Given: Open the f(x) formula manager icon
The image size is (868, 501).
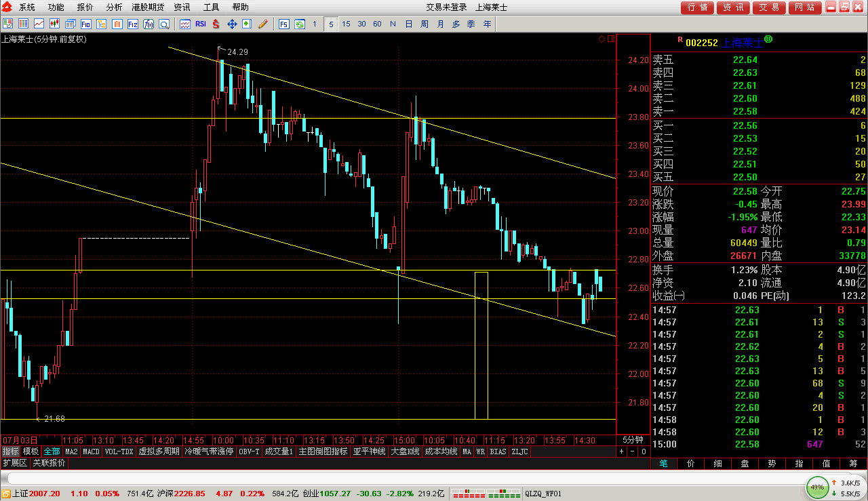Looking at the screenshot, I should pyautogui.click(x=148, y=24).
